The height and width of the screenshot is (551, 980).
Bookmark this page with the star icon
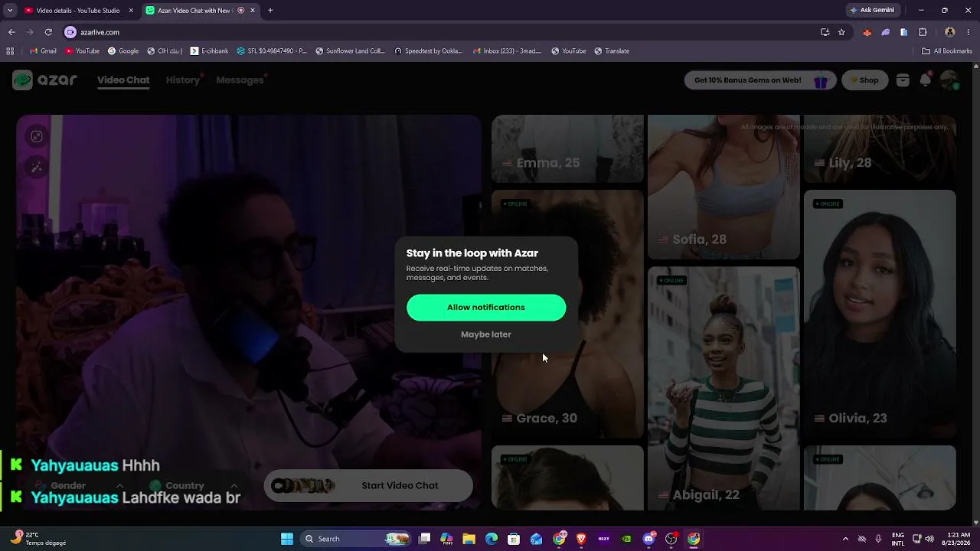841,32
